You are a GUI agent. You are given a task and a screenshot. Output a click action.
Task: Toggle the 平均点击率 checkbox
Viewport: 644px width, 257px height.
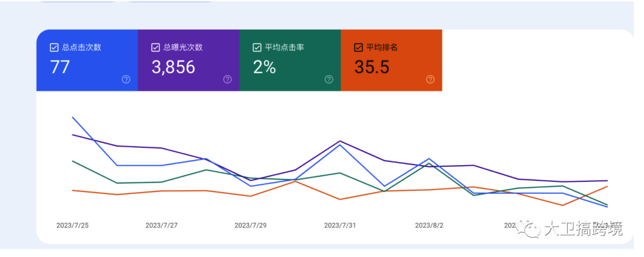256,48
